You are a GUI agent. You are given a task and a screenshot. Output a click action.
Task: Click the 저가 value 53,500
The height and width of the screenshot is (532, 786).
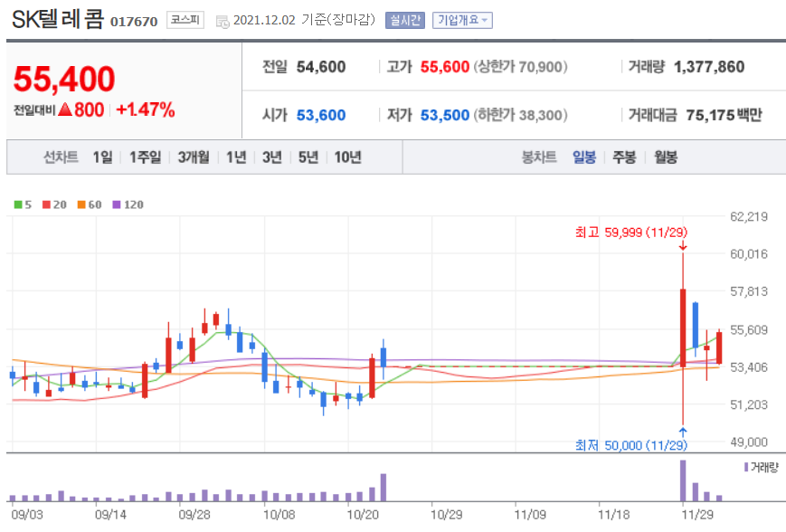point(445,115)
